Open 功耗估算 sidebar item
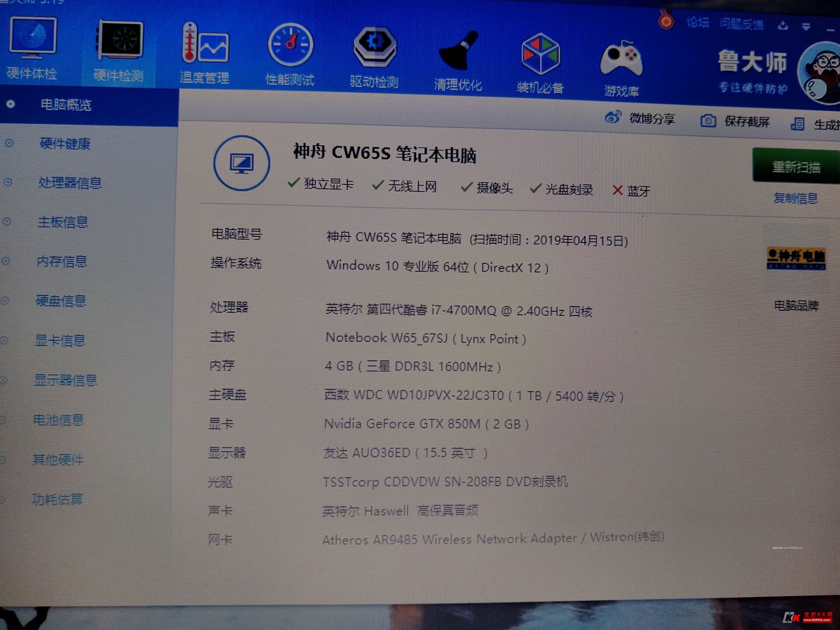Screen dimensions: 840x630 [57, 499]
